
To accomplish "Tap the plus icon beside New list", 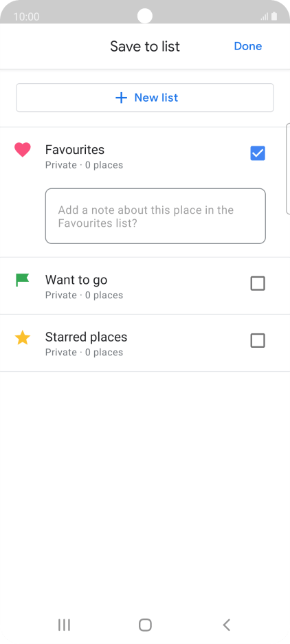I will [121, 98].
